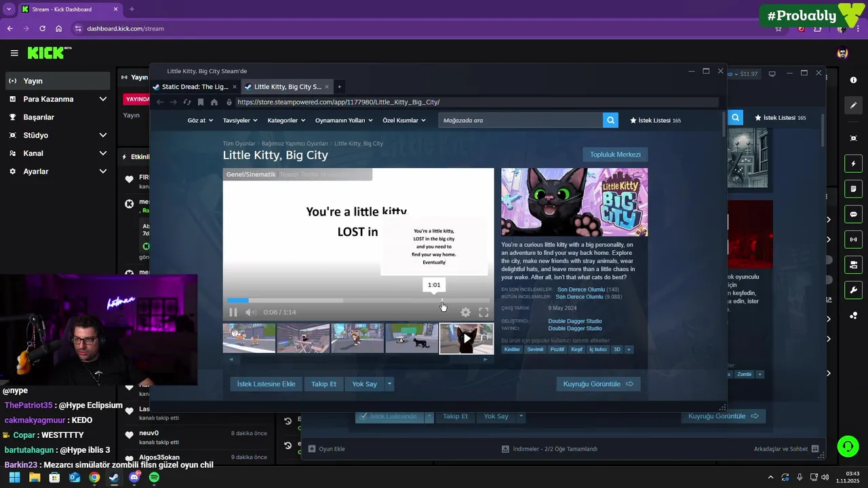
Task: Open the Kategoriler dropdown menu
Action: [287, 120]
